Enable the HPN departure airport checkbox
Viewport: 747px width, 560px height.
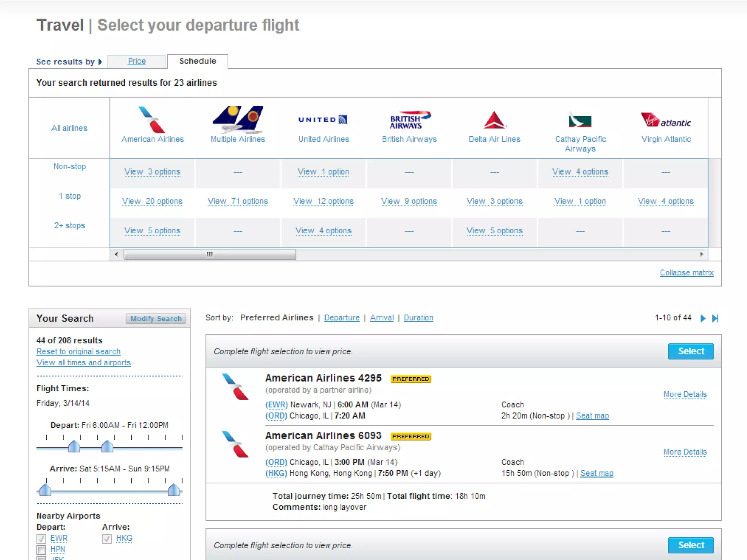coord(41,549)
